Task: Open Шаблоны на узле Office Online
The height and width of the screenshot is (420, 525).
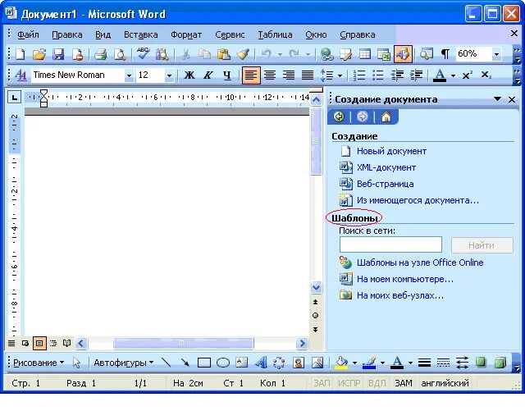Action: [x=420, y=262]
